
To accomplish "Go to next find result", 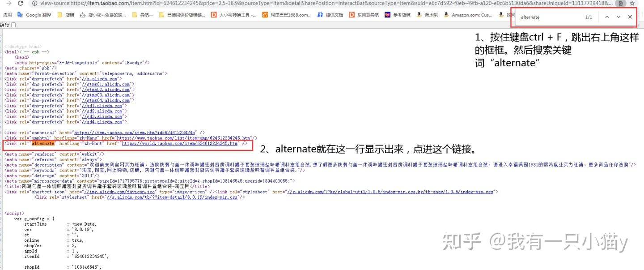I will click(619, 17).
